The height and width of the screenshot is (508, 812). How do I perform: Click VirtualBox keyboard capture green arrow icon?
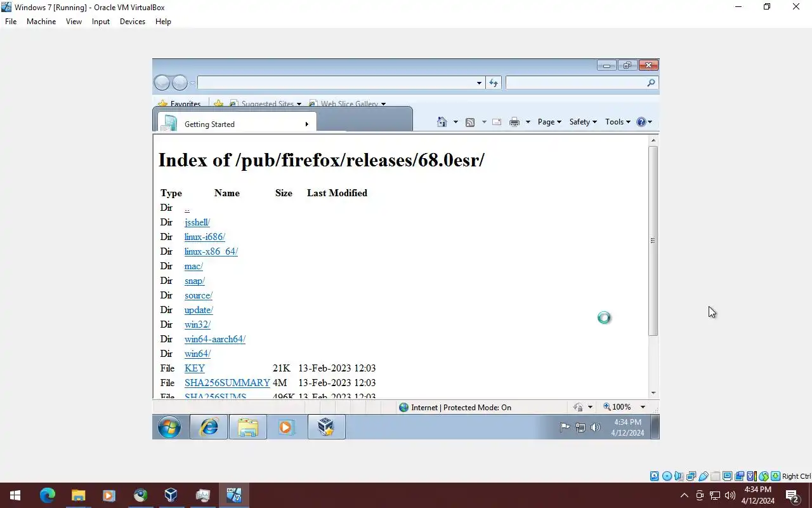(776, 476)
